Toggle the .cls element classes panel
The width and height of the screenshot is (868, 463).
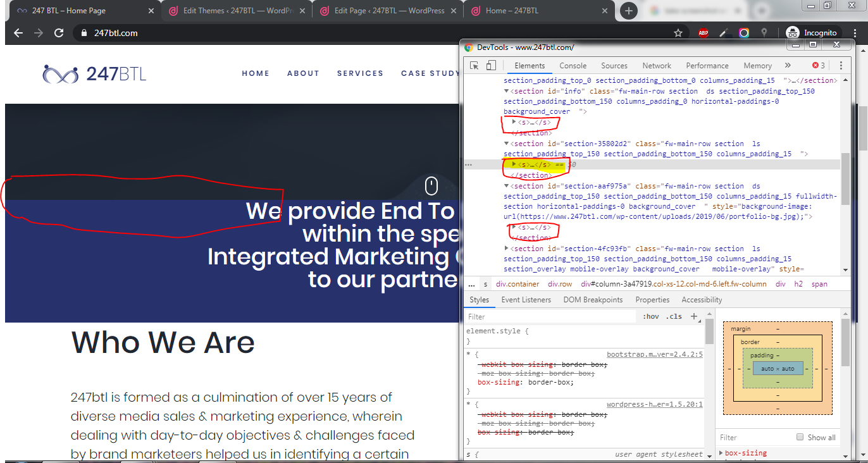click(674, 316)
